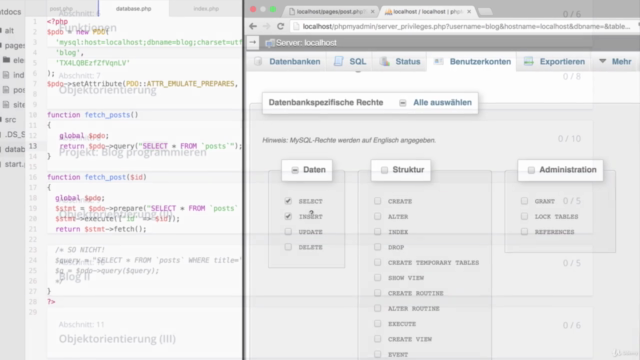Click the fetch_post function name
Screen dimensions: 640x360
(105, 177)
